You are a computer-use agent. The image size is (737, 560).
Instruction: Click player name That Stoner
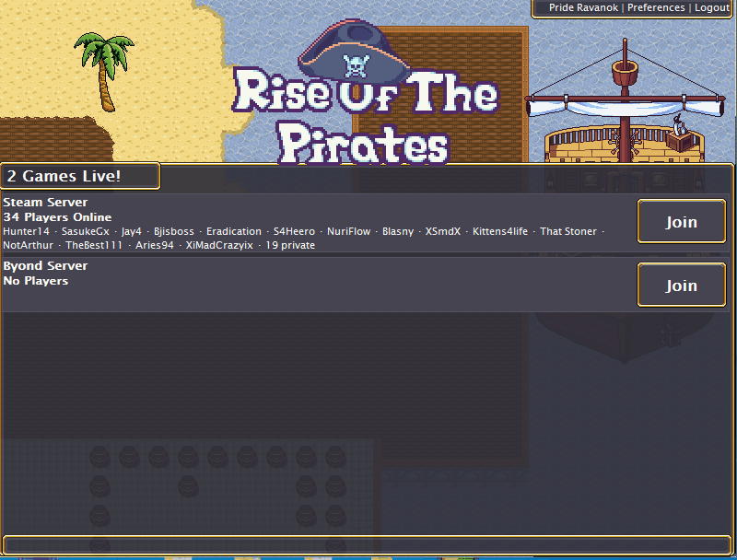coord(567,231)
